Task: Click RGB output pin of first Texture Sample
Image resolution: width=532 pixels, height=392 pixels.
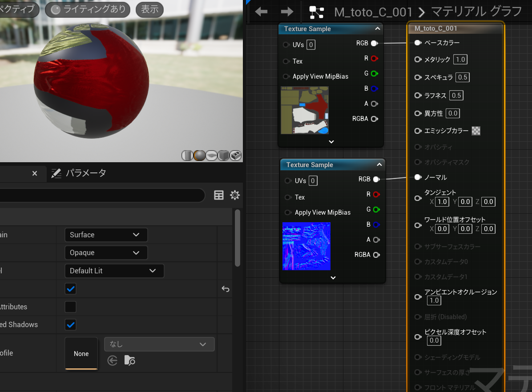Action: [374, 43]
